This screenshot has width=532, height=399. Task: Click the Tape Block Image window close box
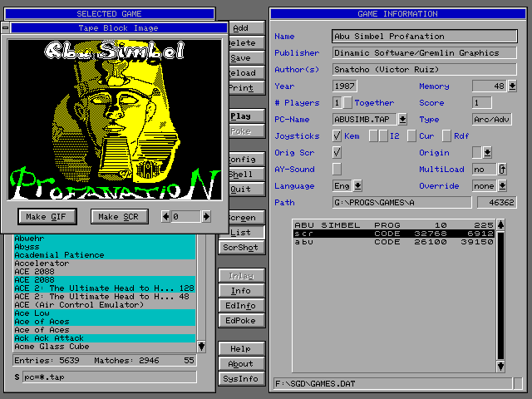coord(5,27)
